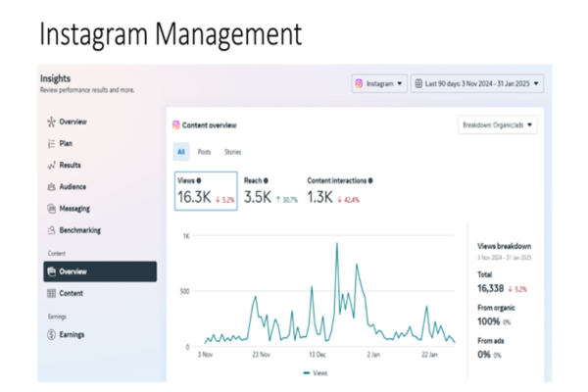Click the 500 y-axis label
The image size is (588, 392).
click(184, 291)
